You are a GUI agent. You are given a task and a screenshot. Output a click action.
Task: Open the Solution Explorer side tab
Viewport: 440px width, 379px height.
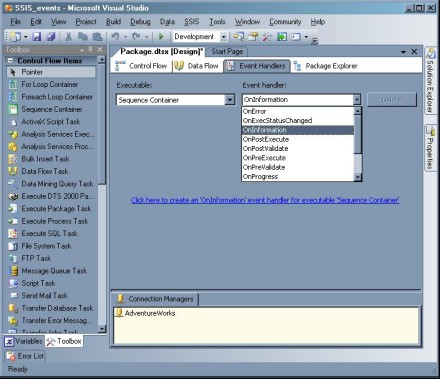tap(430, 81)
